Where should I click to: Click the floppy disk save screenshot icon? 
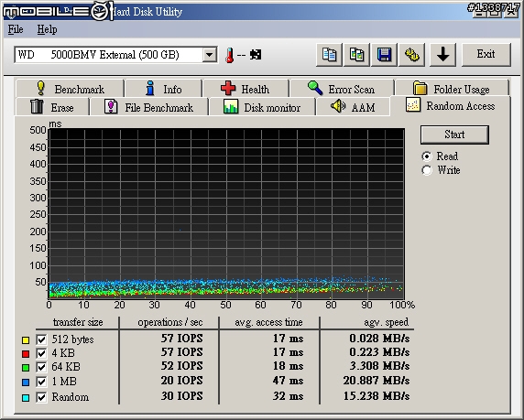pyautogui.click(x=385, y=54)
